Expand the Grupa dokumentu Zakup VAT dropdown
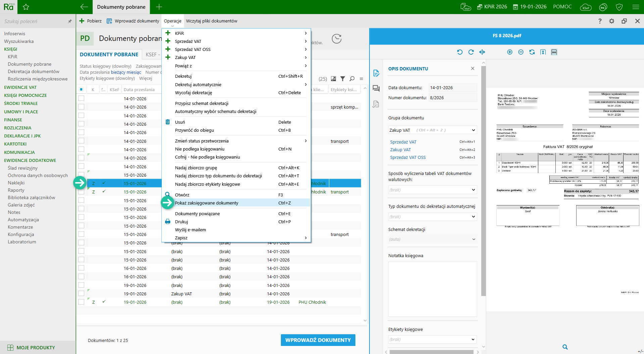 [473, 130]
